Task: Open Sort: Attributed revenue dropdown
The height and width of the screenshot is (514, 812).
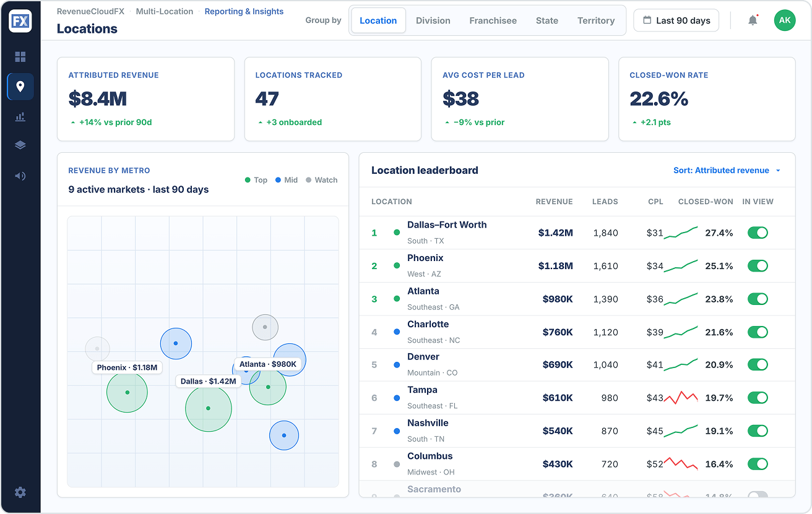Action: [727, 170]
